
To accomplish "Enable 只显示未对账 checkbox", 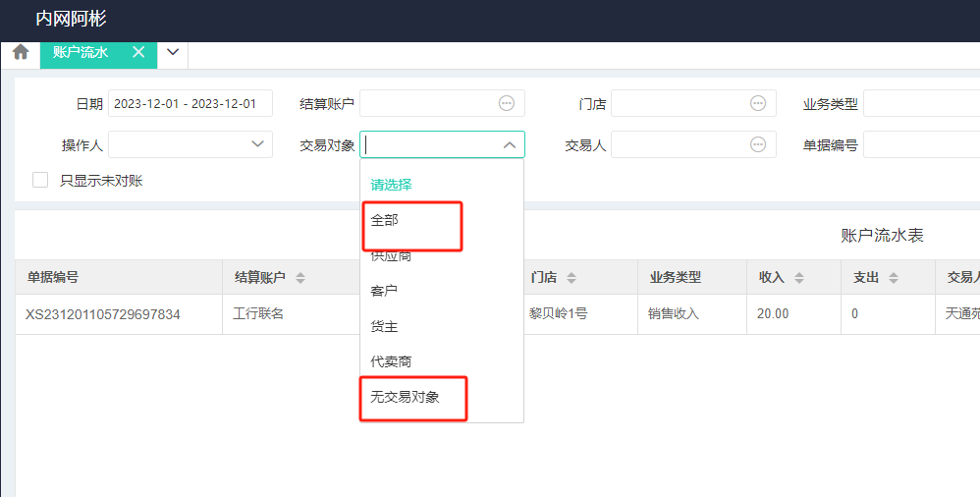I will (40, 180).
